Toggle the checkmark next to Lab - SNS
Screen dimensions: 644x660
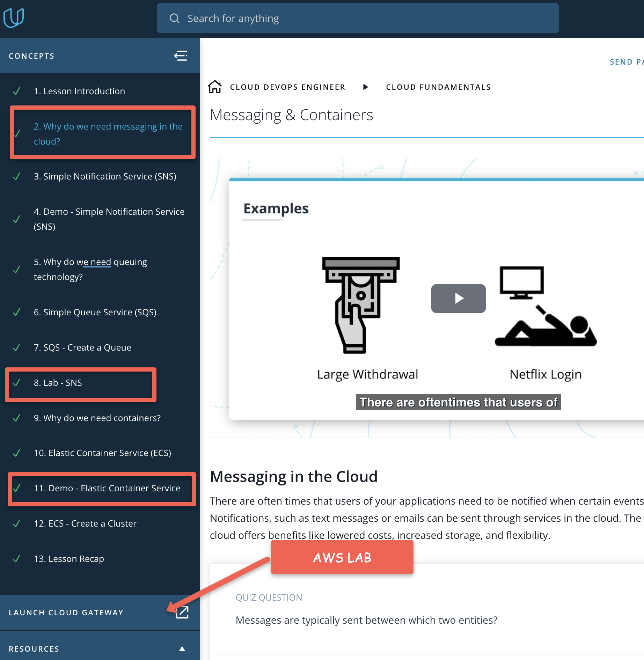tap(16, 383)
